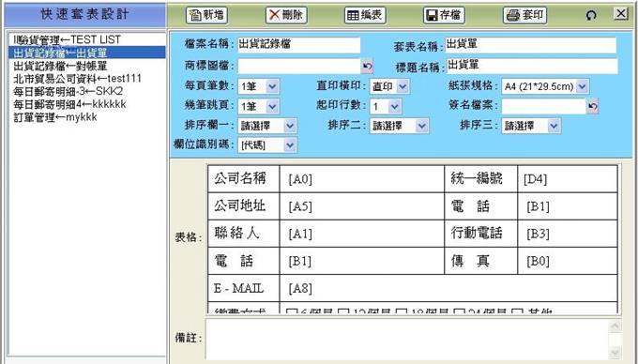This screenshot has height=364, width=638.
Task: Select list item 每日郵寄明細-3←SKK2
Action: [86, 91]
